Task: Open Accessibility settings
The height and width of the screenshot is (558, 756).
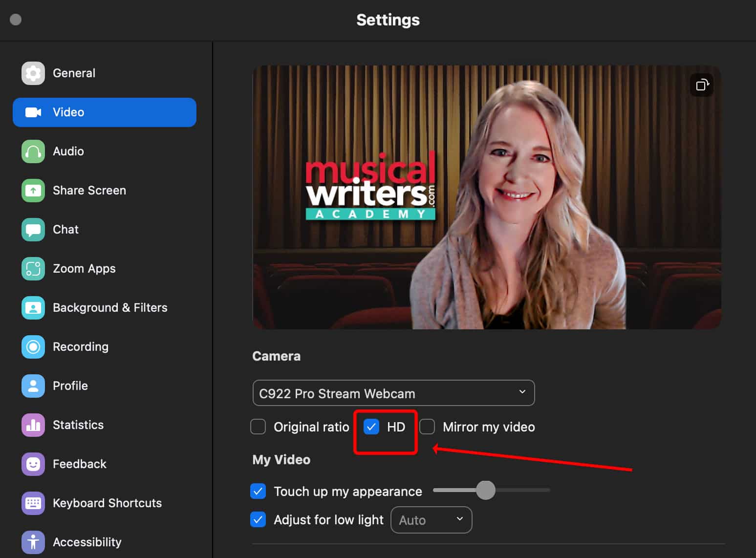Action: 87,542
